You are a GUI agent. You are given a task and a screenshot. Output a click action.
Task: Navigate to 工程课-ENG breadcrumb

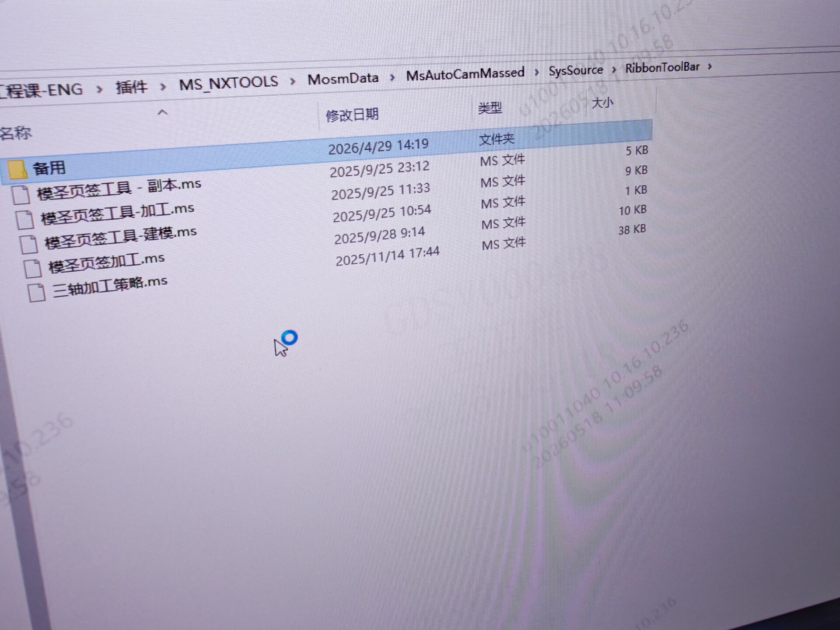pyautogui.click(x=41, y=90)
